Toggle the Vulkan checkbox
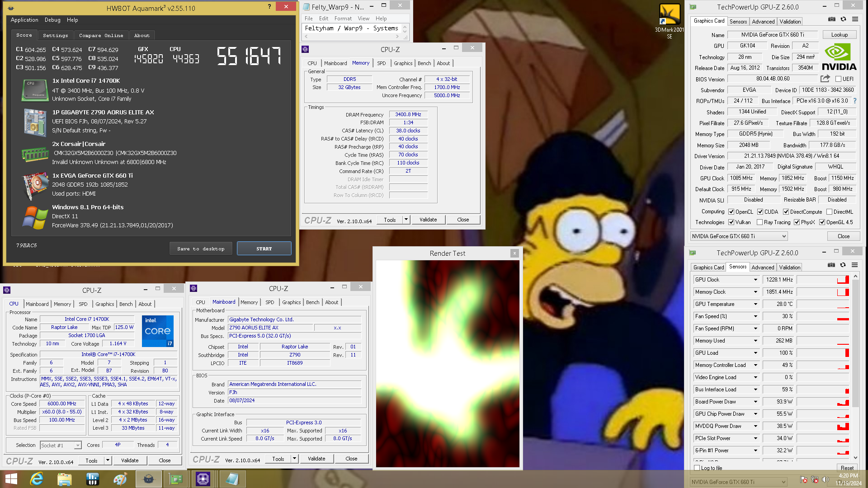Screen dimensions: 868x488 (x=731, y=222)
